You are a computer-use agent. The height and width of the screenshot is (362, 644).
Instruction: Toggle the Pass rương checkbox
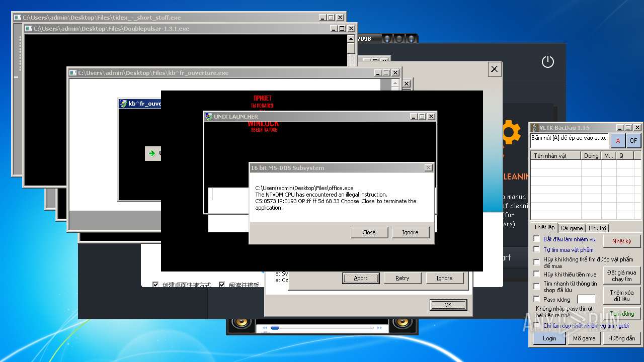coord(536,299)
